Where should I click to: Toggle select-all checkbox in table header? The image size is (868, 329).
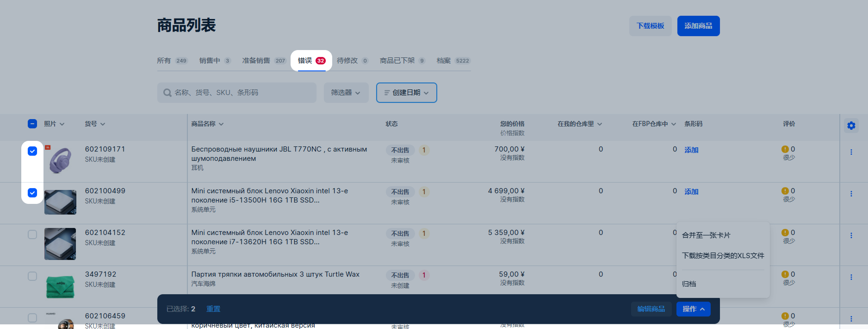32,124
